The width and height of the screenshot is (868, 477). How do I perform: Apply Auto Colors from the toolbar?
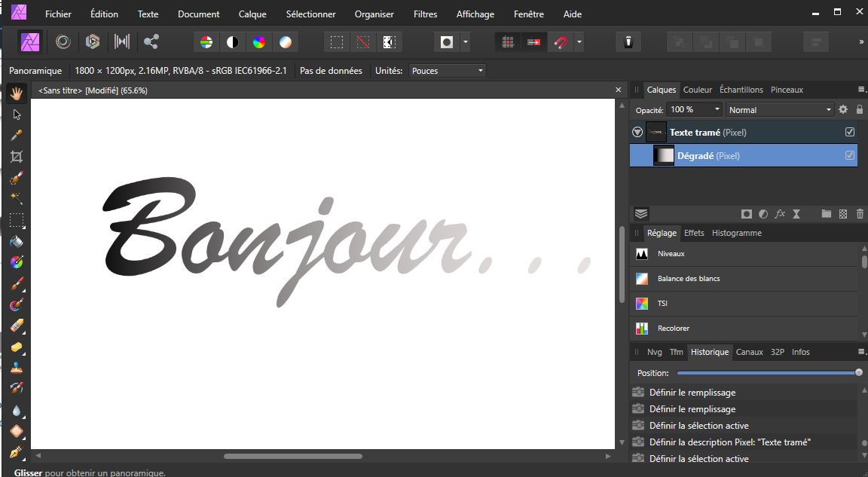click(259, 43)
